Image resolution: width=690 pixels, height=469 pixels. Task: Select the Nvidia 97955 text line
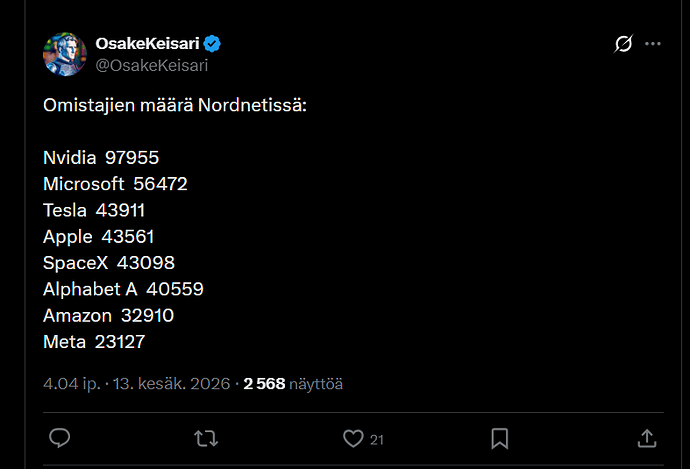coord(101,158)
